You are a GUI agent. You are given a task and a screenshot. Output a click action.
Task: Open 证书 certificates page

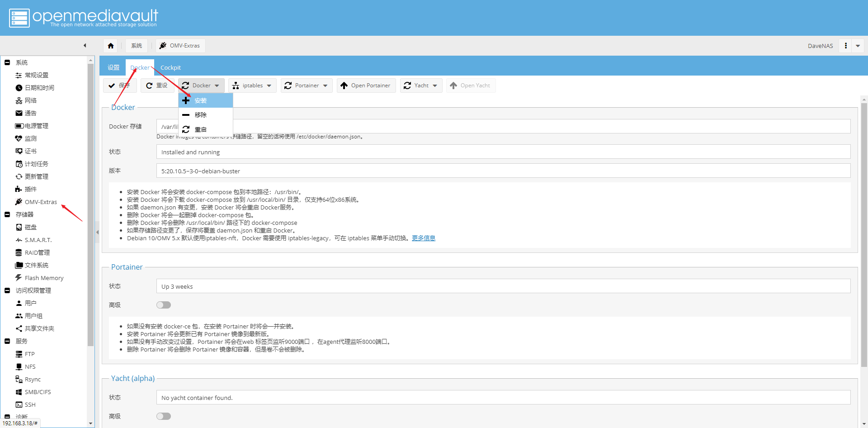click(26, 151)
